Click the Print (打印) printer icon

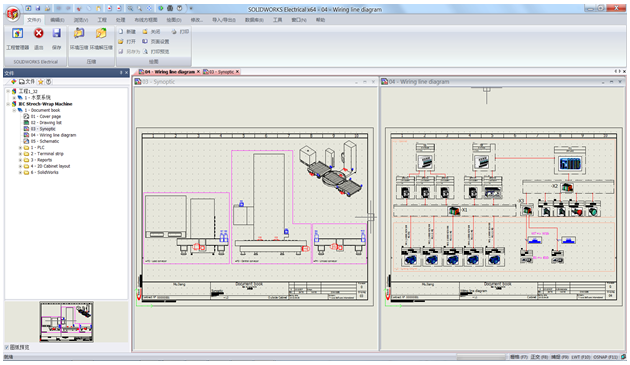click(174, 31)
